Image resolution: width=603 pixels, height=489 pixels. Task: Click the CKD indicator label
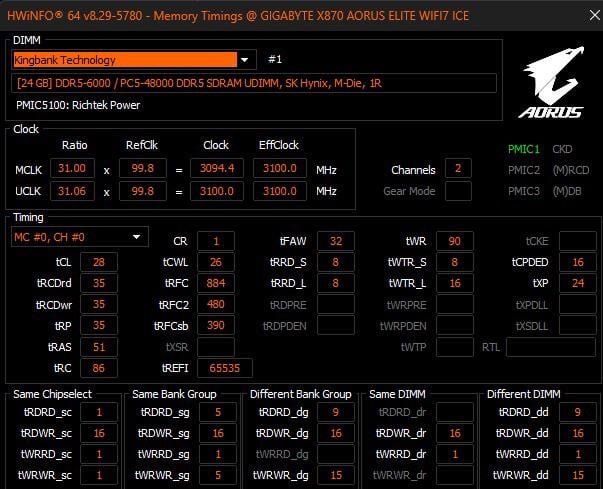point(563,149)
